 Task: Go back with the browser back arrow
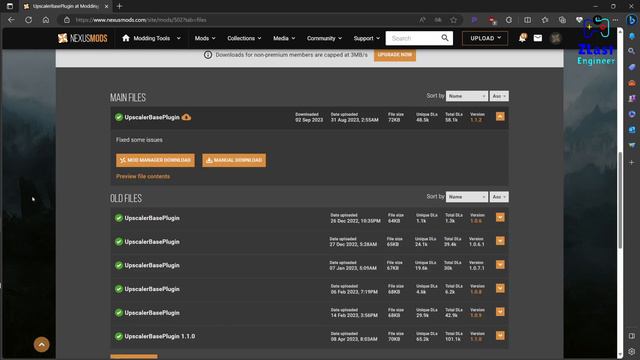[x=11, y=20]
